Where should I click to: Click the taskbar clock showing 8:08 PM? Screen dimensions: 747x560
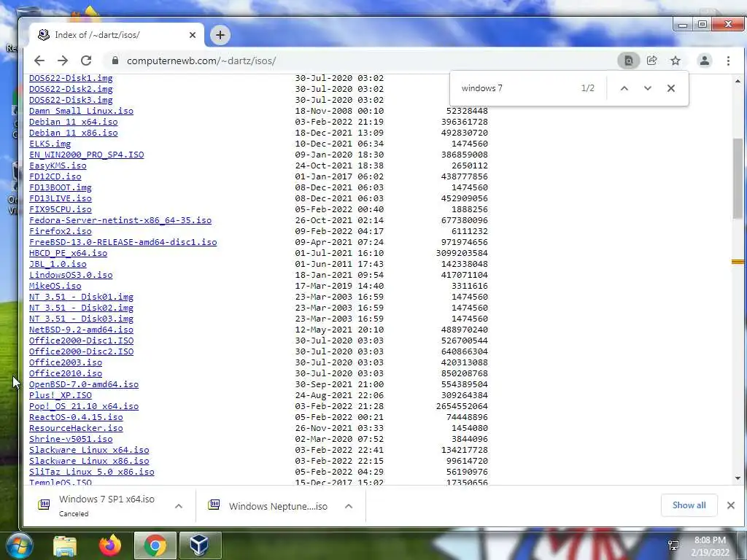tap(710, 546)
